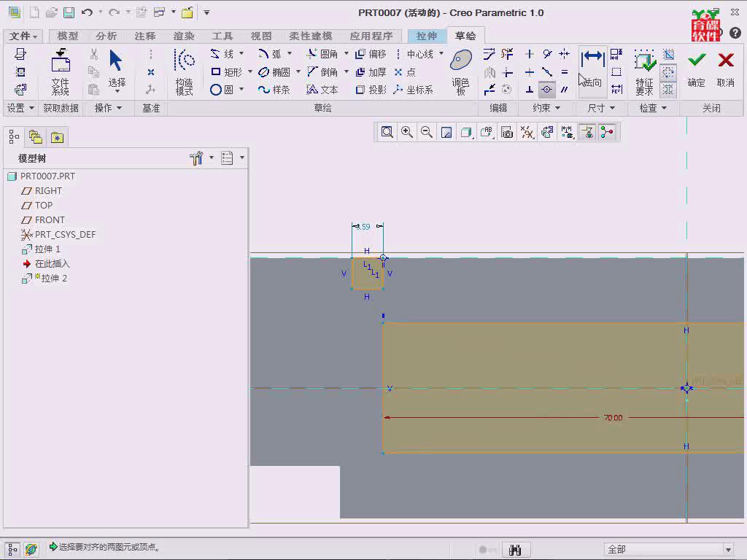747x560 pixels.
Task: Select PRT_CSYS_DEF in model tree
Action: 58,234
